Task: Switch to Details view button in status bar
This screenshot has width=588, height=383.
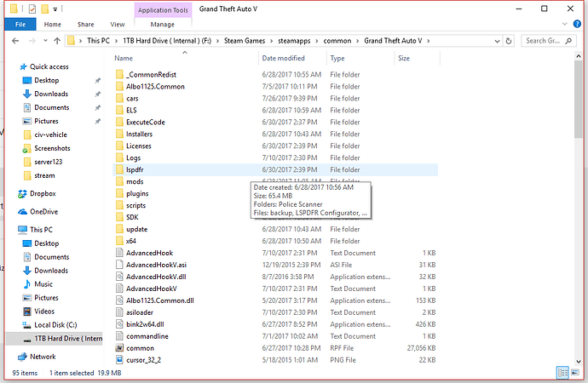Action: point(562,373)
